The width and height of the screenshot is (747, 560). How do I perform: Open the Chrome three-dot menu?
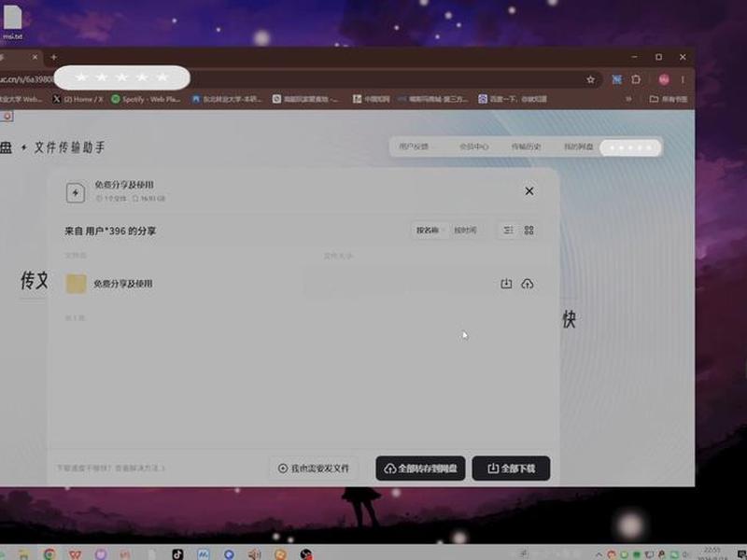click(x=683, y=79)
